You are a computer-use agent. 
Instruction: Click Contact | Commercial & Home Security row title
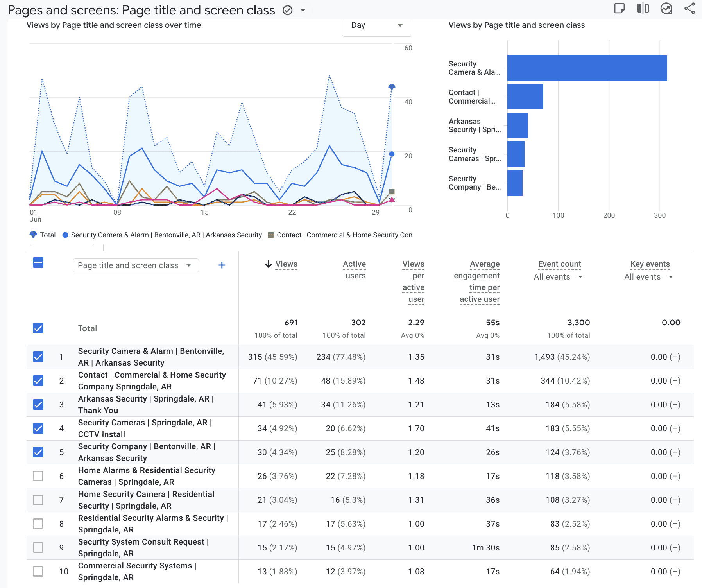152,381
